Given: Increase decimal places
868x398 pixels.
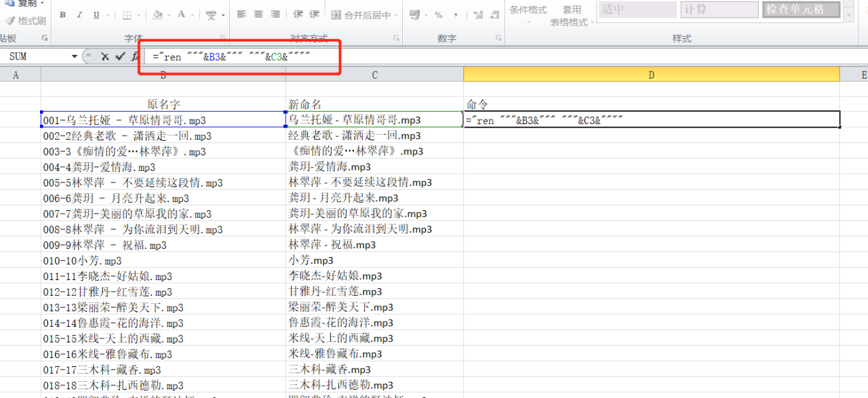Looking at the screenshot, I should pos(478,14).
